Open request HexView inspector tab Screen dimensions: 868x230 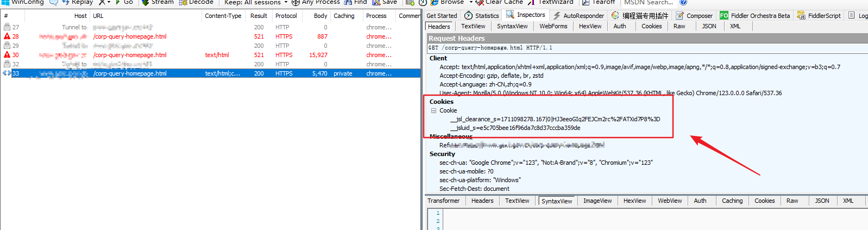point(590,26)
